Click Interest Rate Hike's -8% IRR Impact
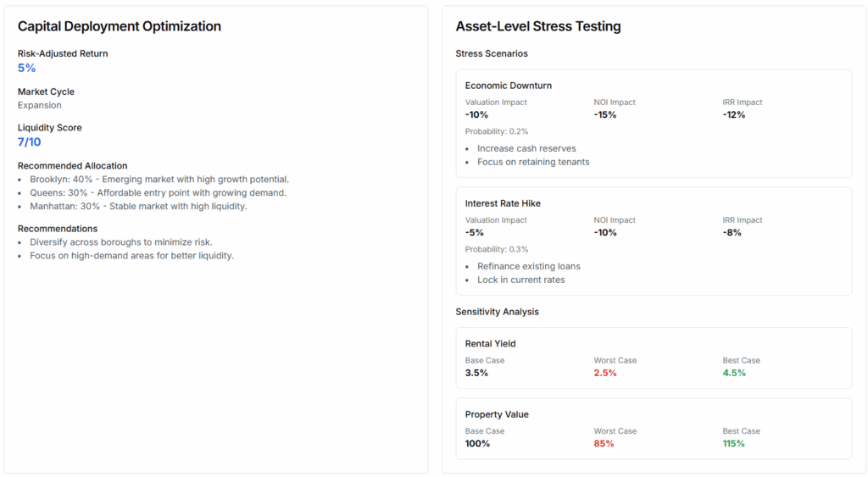This screenshot has height=477, width=868. [x=732, y=232]
